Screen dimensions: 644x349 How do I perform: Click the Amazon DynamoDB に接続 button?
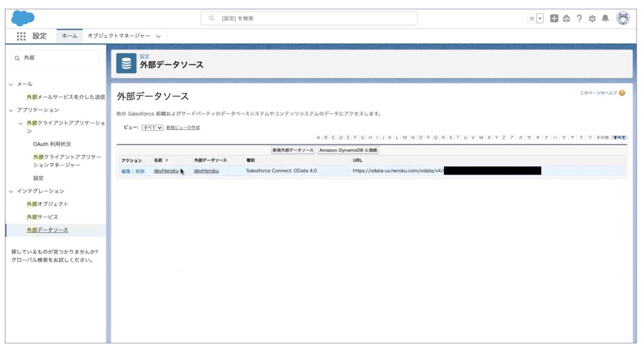point(348,150)
